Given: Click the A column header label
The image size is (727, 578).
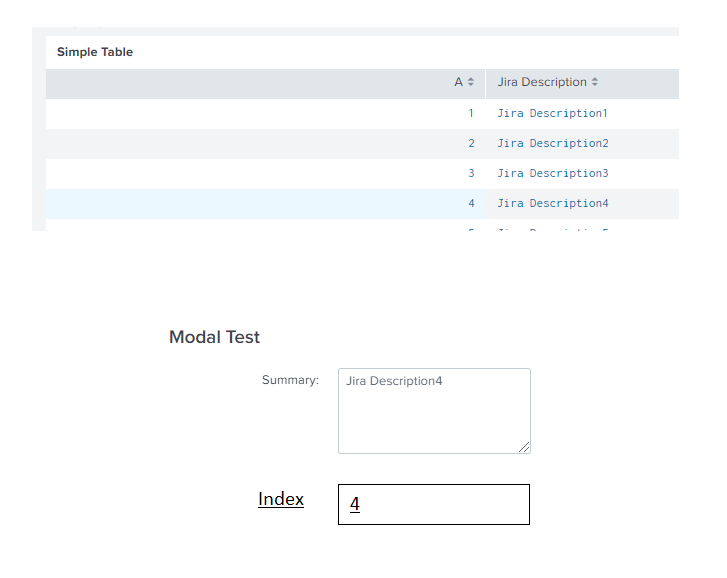Looking at the screenshot, I should pyautogui.click(x=458, y=82).
